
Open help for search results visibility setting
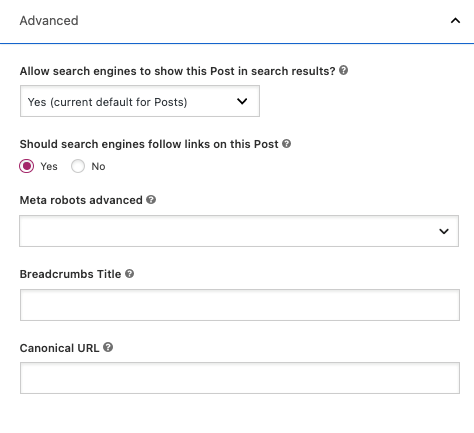(x=344, y=70)
